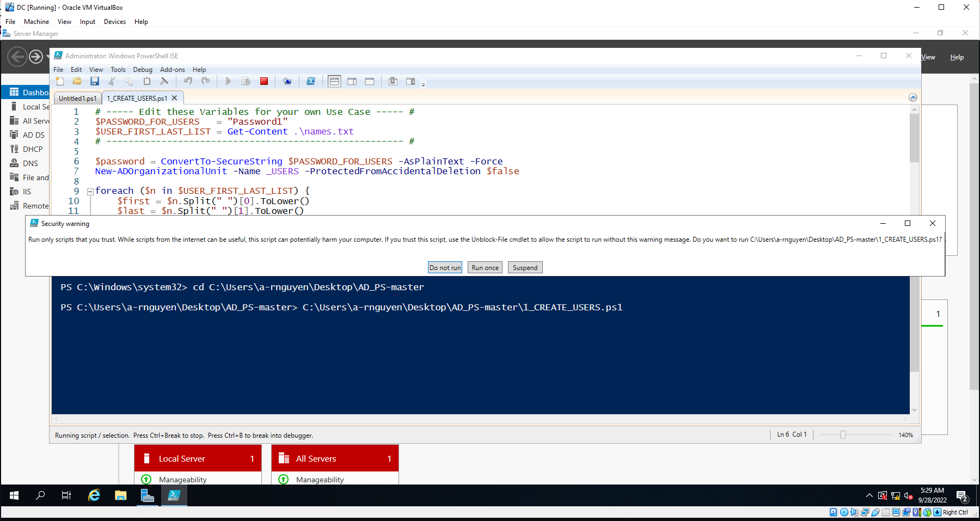Image resolution: width=980 pixels, height=521 pixels.
Task: Open the Tools menu in PowerShell ISE
Action: (118, 70)
